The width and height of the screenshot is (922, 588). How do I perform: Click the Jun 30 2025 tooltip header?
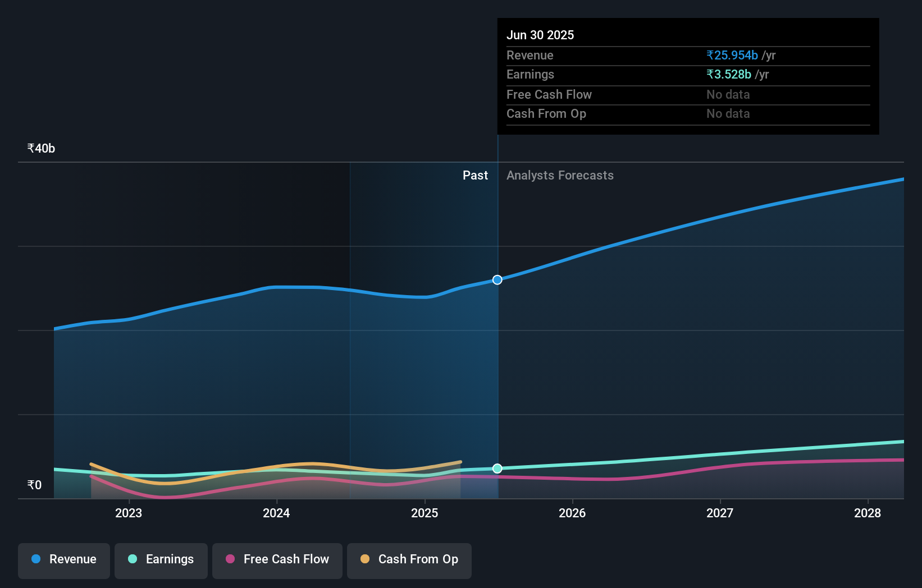[541, 35]
